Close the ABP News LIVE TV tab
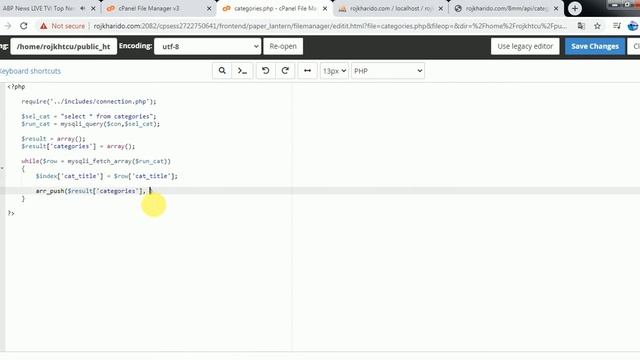The height and width of the screenshot is (360, 640). pyautogui.click(x=93, y=8)
